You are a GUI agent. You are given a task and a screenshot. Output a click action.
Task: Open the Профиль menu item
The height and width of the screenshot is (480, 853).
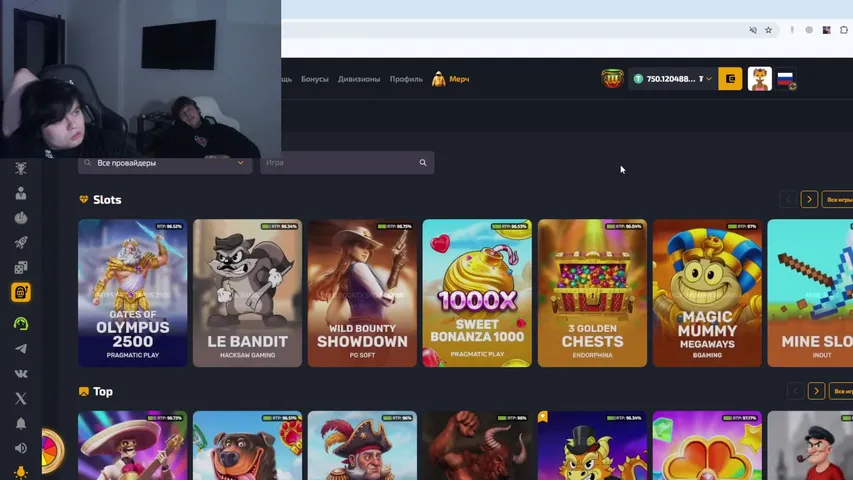[x=406, y=79]
